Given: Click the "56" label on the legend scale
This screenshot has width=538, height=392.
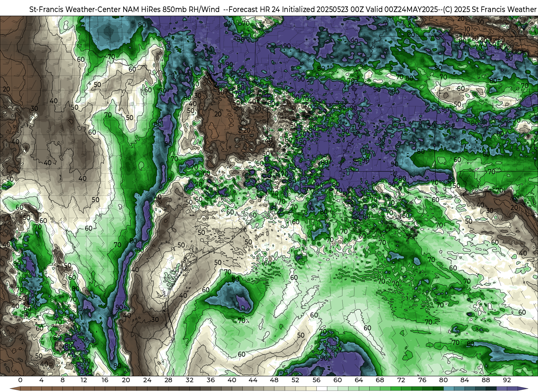Looking at the screenshot, I should [316, 380].
